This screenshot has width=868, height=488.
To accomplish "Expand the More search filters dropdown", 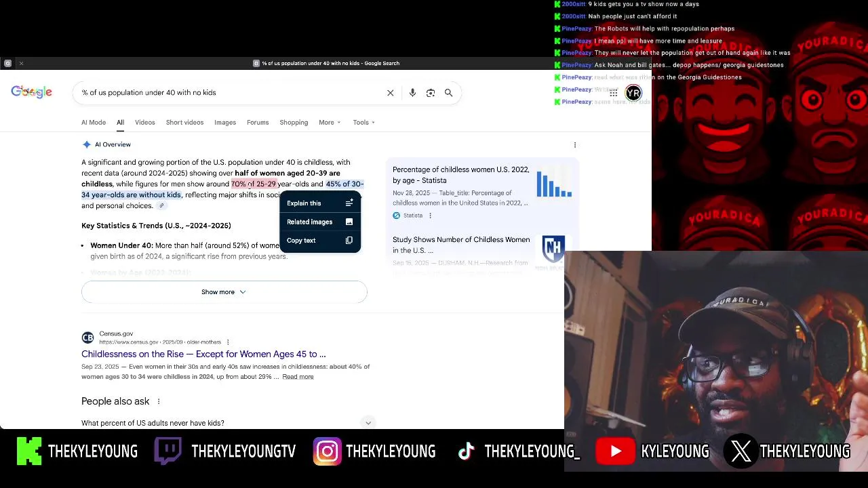I will (330, 123).
